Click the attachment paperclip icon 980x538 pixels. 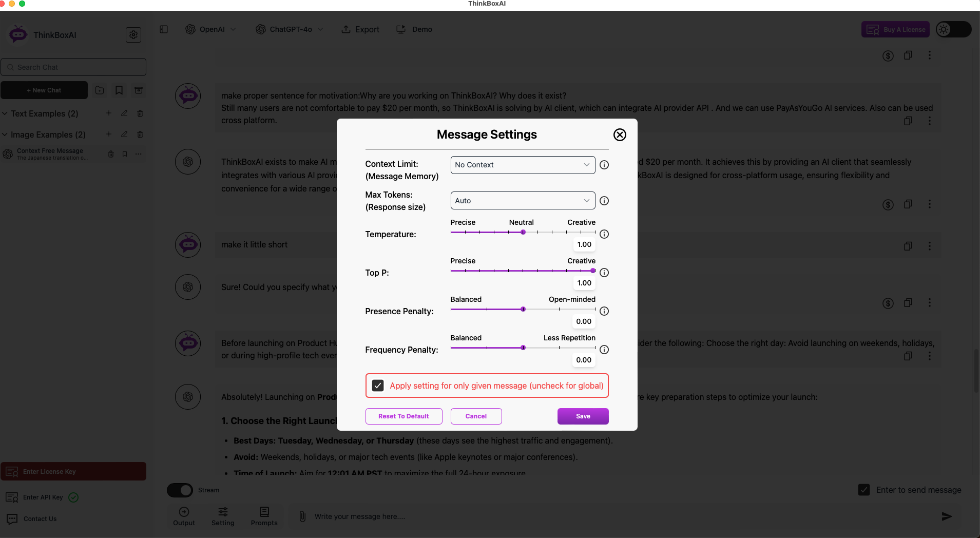pos(303,516)
